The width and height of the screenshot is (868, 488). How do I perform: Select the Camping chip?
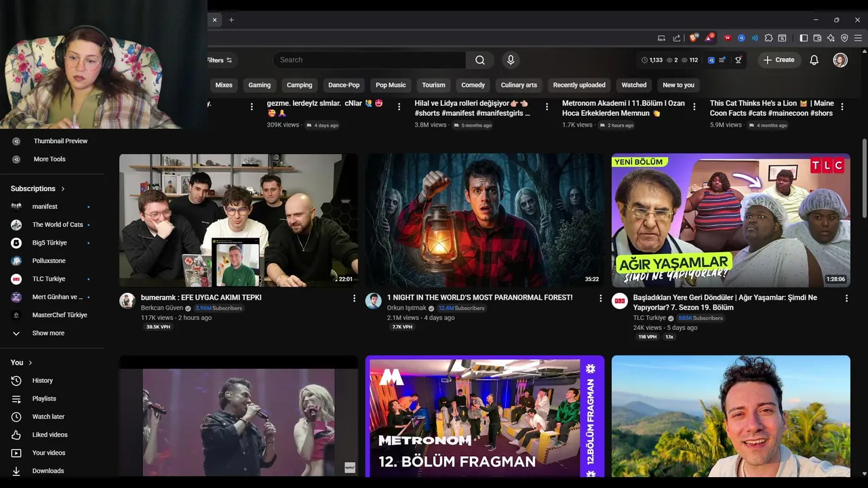coord(300,85)
